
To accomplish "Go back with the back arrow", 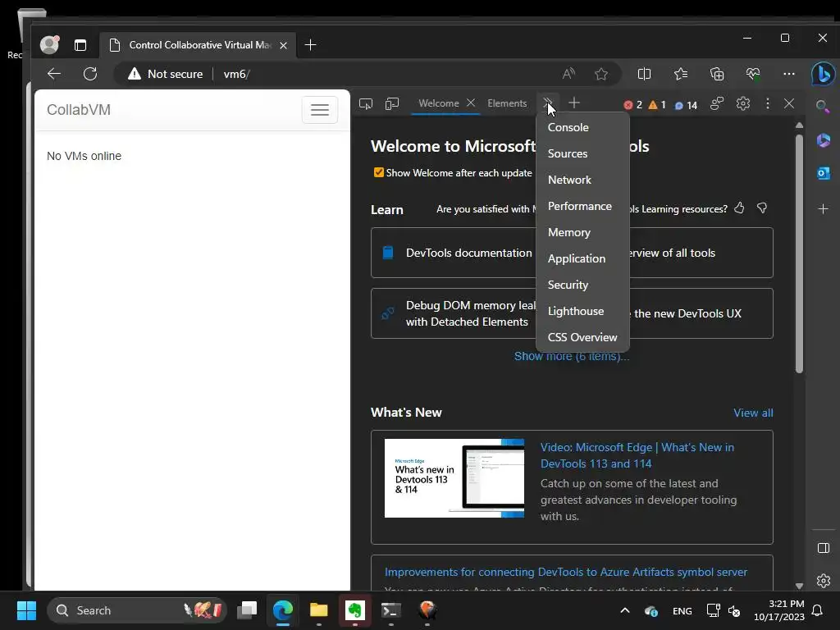I will pos(54,74).
